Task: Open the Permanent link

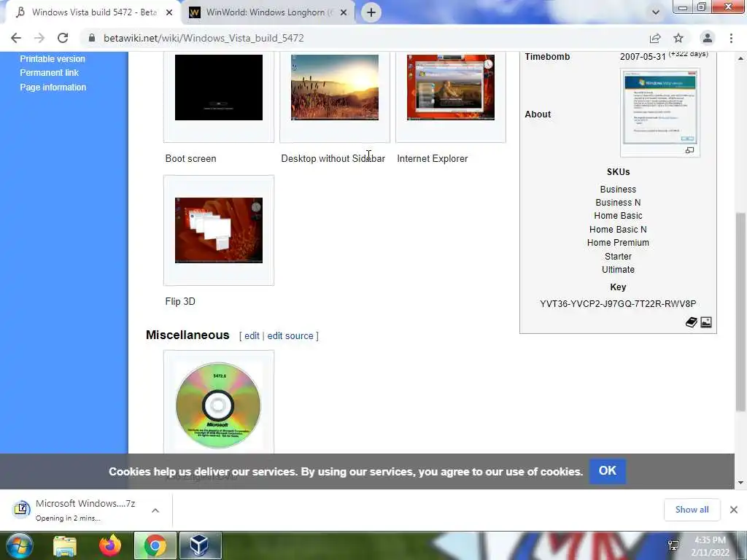Action: (49, 73)
